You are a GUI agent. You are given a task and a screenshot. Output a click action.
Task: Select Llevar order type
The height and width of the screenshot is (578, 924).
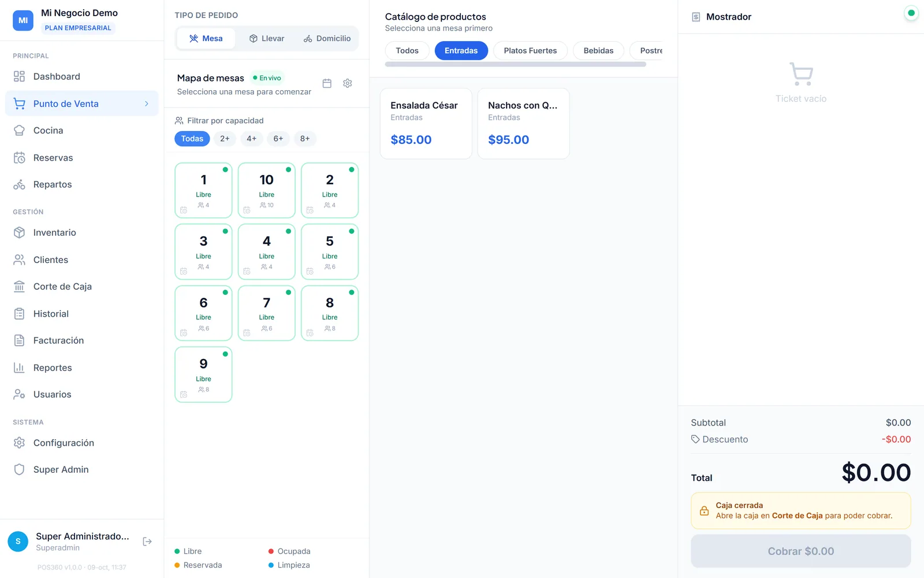click(267, 39)
